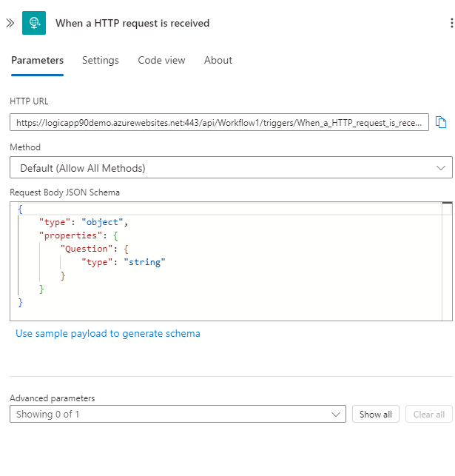Click the Advanced parameters chevron arrow

point(336,415)
